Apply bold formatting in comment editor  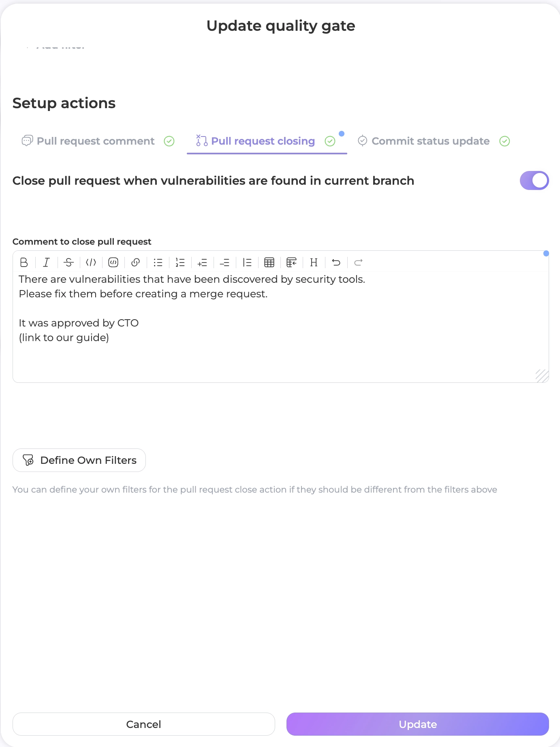[24, 263]
